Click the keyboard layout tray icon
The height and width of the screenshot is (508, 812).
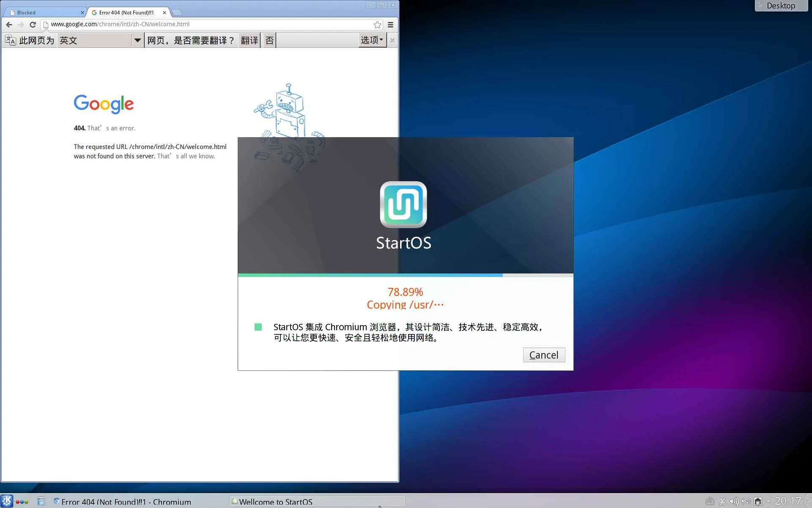click(x=710, y=501)
